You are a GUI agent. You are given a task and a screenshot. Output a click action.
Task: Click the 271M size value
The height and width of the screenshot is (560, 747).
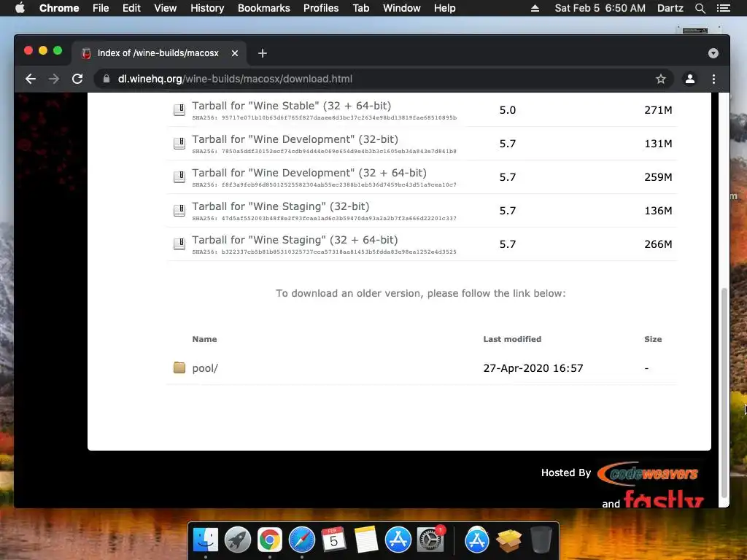tap(658, 110)
